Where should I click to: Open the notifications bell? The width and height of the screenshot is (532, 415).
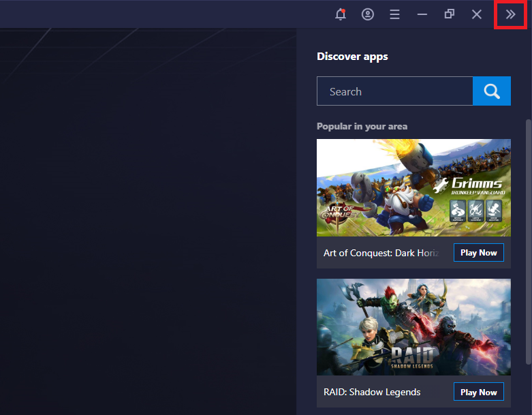[x=341, y=14]
